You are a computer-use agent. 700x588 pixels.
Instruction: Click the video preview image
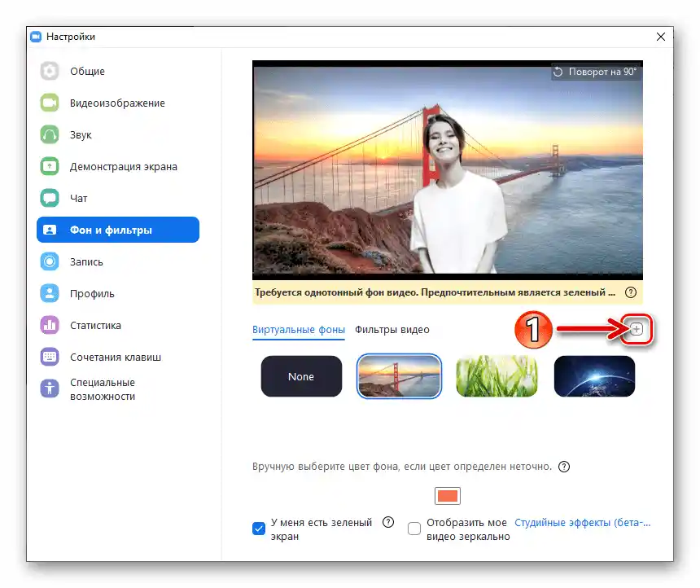click(448, 169)
